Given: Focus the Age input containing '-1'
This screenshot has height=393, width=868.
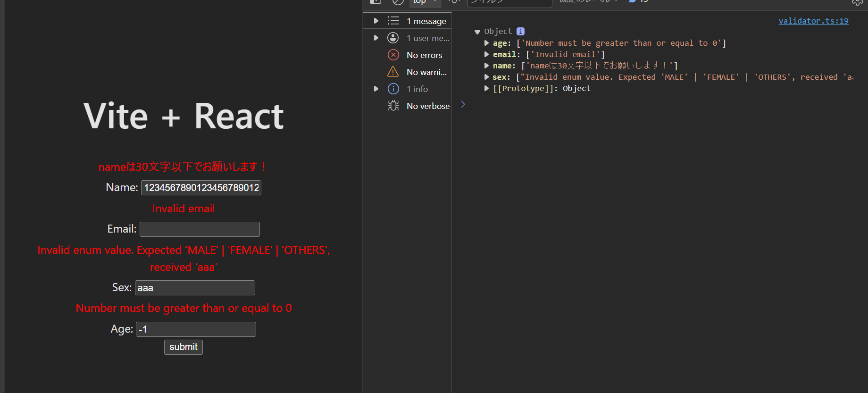Looking at the screenshot, I should pos(196,329).
